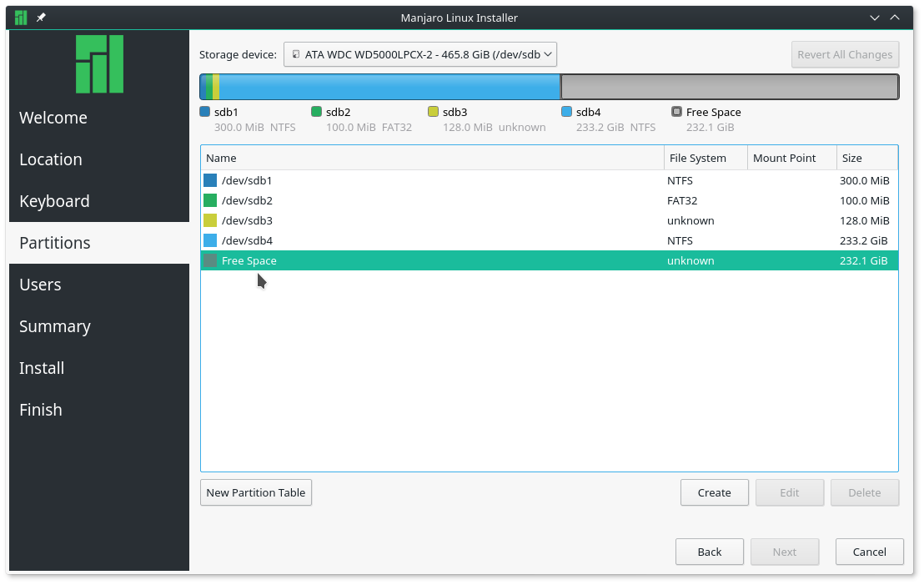Click the Manjaro logo in the sidebar
Screen dimensions: 924x585
[x=99, y=63]
